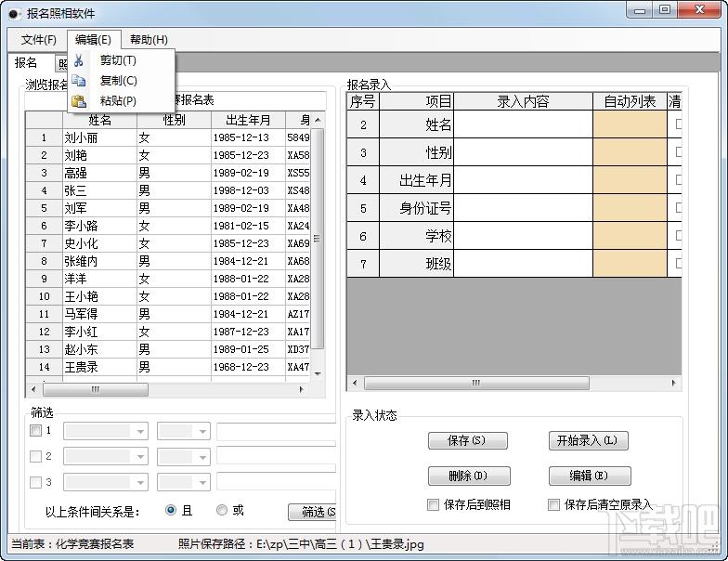
Task: Click the Copy icon in Edit menu
Action: click(78, 81)
